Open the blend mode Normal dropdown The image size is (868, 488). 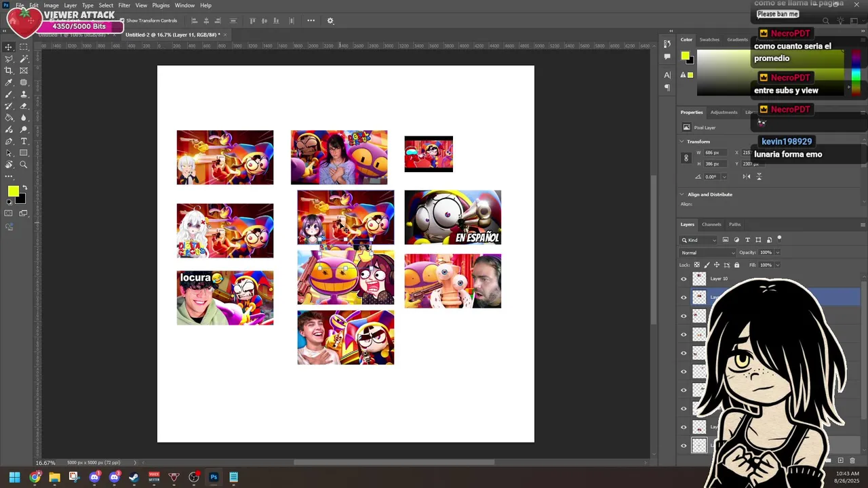708,253
